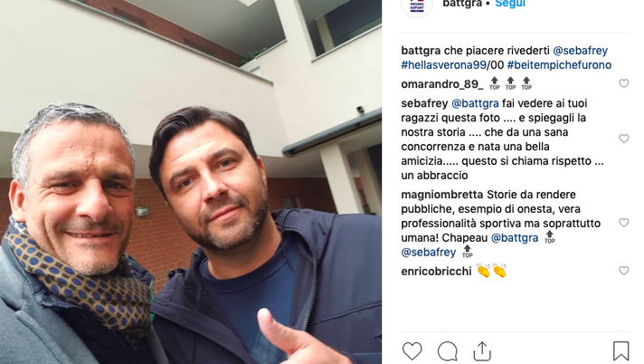
Task: Open enricobricchi commenter profile
Action: (436, 272)
